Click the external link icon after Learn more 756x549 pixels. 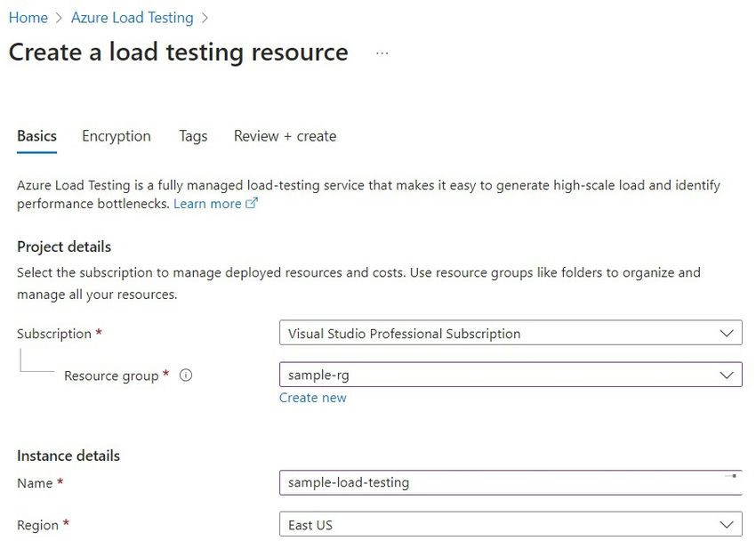point(253,204)
